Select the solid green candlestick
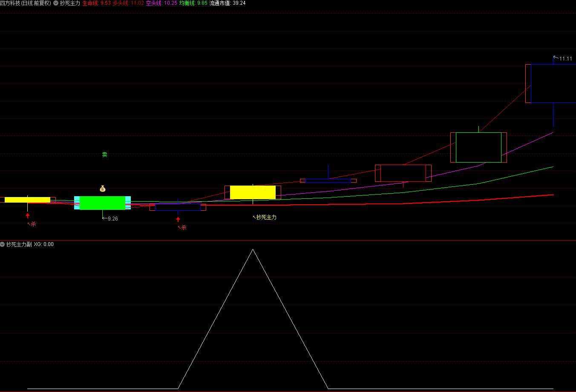Image resolution: width=576 pixels, height=392 pixels. point(103,203)
